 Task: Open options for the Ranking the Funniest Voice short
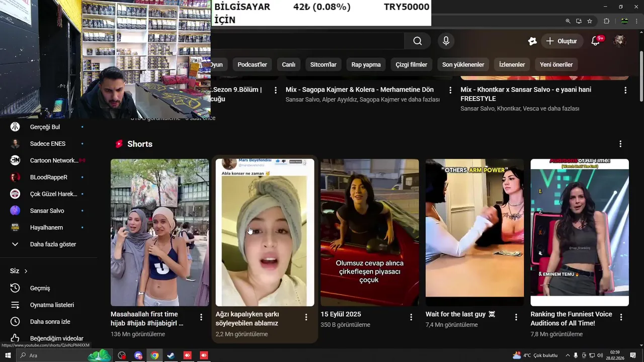[x=621, y=317]
